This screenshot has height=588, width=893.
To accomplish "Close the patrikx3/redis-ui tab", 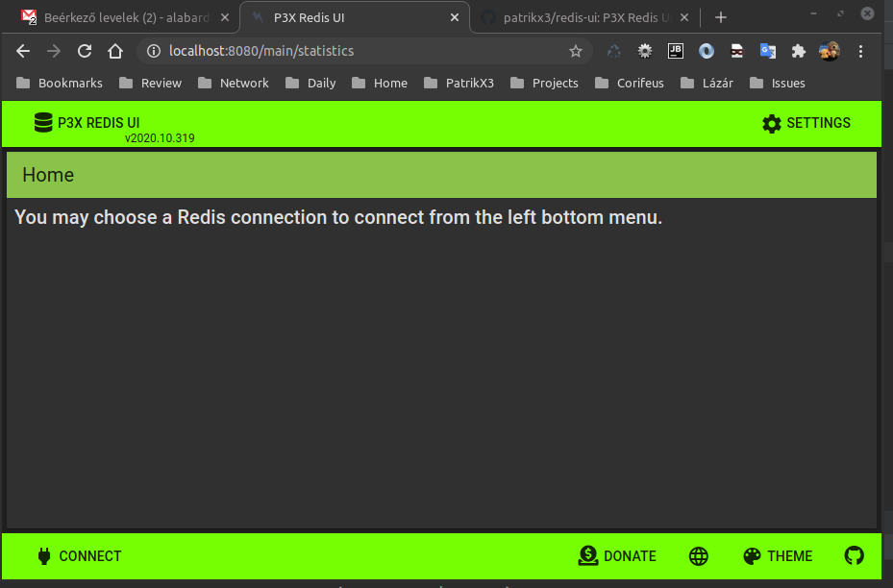I will (684, 17).
